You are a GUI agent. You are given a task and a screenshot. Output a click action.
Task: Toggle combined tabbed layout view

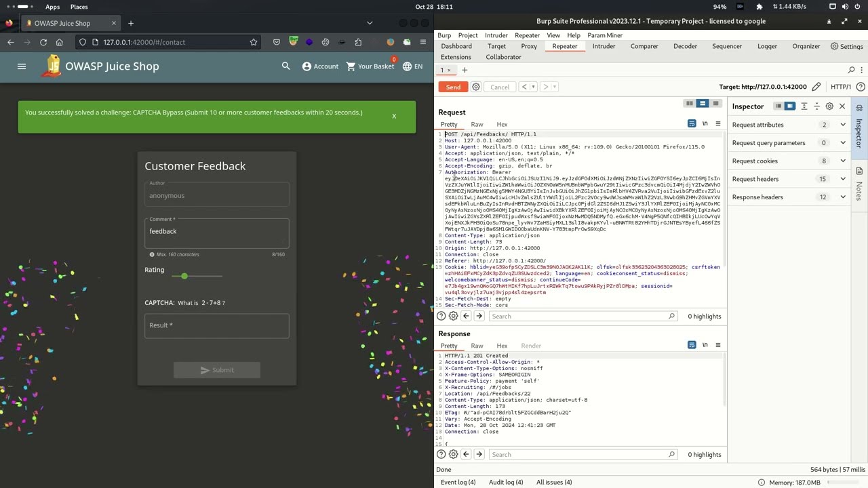point(715,104)
